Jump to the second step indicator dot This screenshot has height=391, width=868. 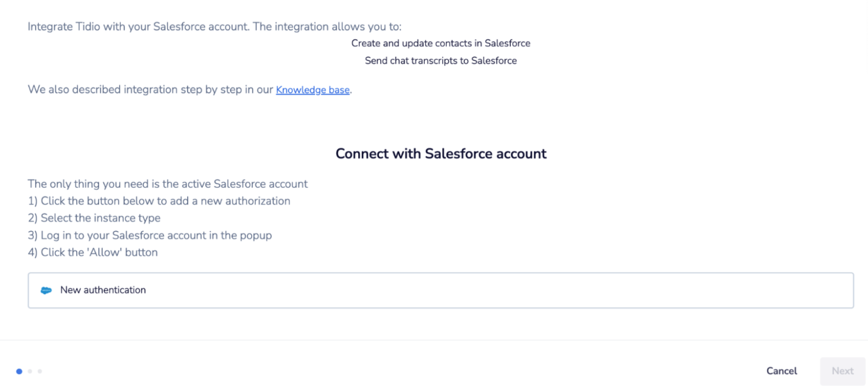tap(30, 371)
